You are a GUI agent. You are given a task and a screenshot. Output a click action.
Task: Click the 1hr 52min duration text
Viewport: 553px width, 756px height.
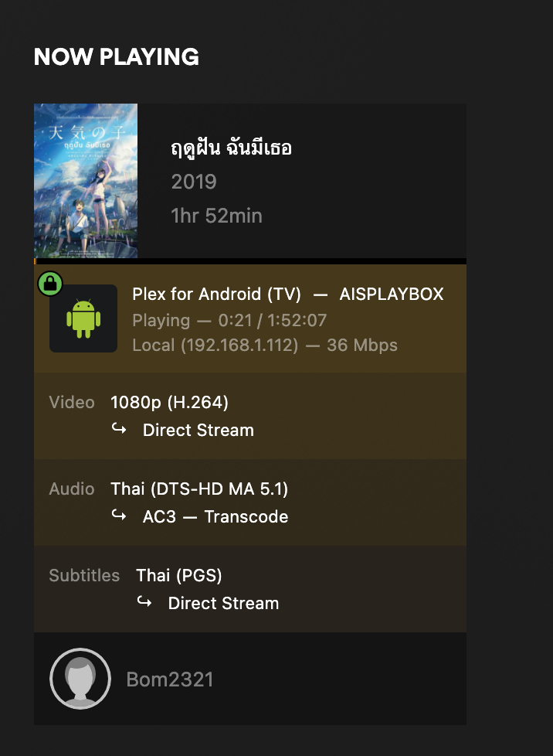click(x=216, y=216)
